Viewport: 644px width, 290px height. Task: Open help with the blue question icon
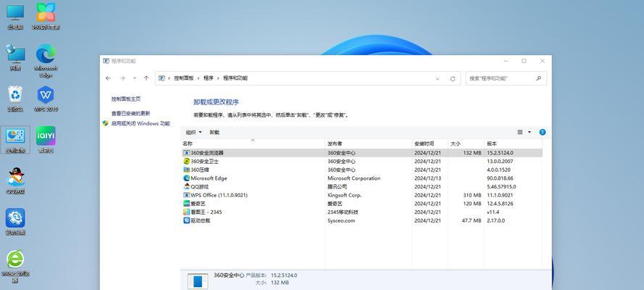pos(542,132)
